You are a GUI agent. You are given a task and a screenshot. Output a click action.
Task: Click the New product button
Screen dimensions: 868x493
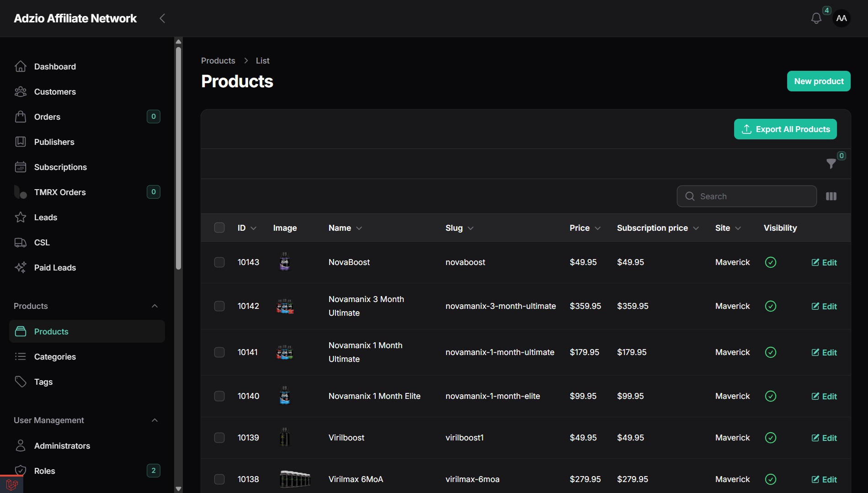click(x=819, y=81)
